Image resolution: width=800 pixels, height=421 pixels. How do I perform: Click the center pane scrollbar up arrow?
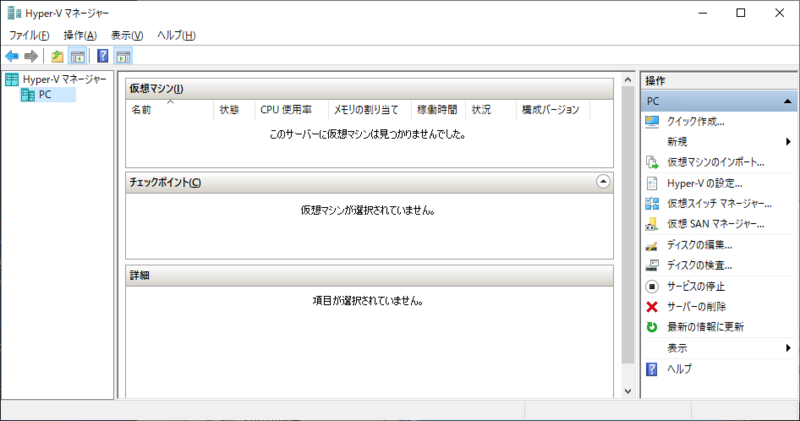(628, 80)
